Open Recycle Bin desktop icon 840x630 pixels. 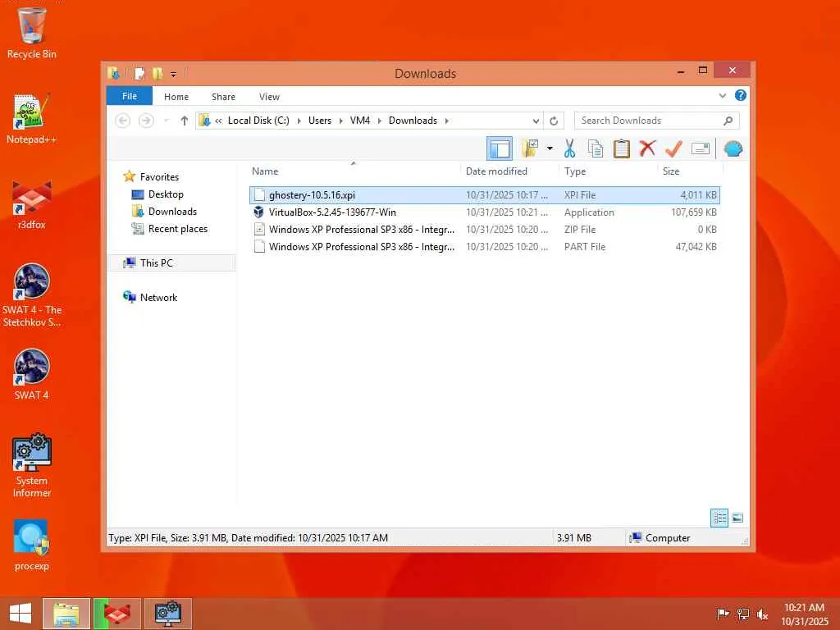pos(32,32)
